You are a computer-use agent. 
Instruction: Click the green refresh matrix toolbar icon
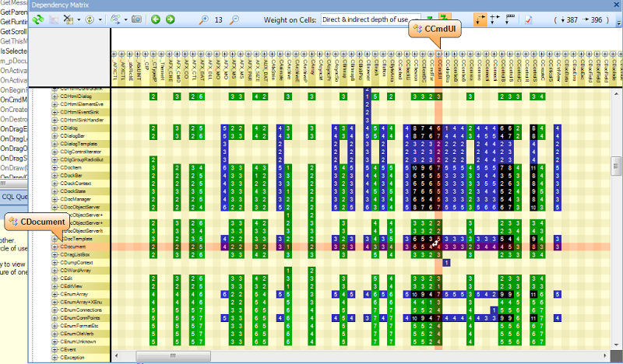tap(38, 19)
